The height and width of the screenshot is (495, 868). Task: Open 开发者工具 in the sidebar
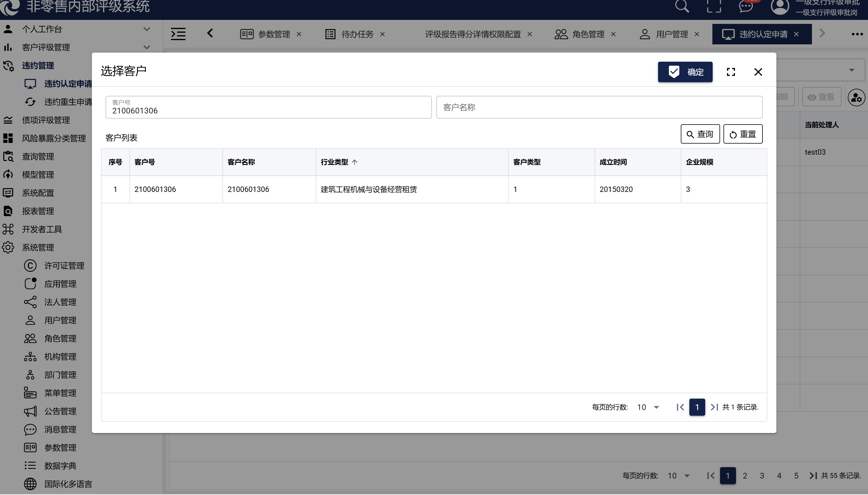42,229
